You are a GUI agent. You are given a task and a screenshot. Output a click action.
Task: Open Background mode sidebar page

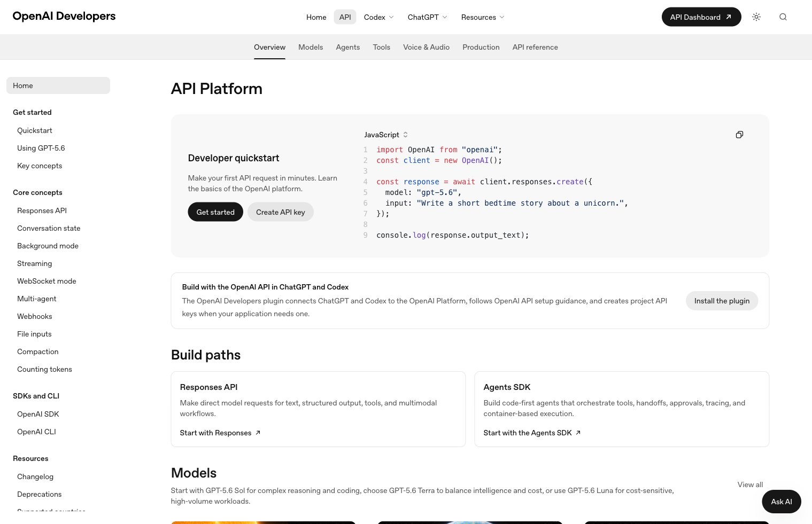(48, 246)
